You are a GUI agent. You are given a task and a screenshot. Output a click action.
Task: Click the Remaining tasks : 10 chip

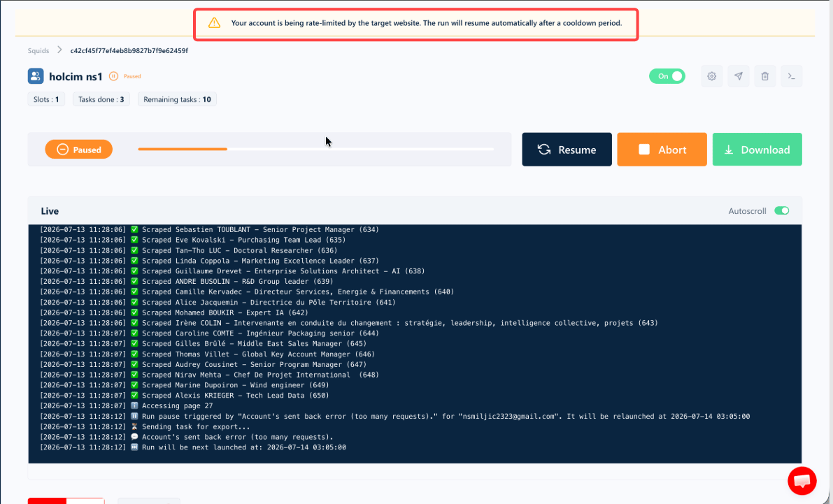(177, 99)
